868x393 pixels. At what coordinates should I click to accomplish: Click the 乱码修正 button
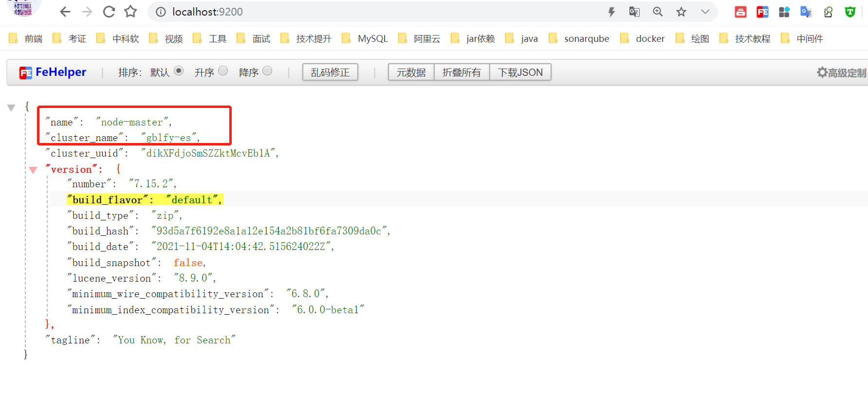[x=330, y=72]
